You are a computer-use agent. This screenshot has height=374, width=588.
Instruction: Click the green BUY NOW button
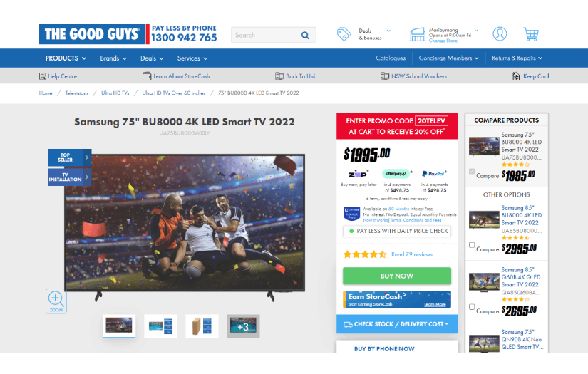click(397, 276)
